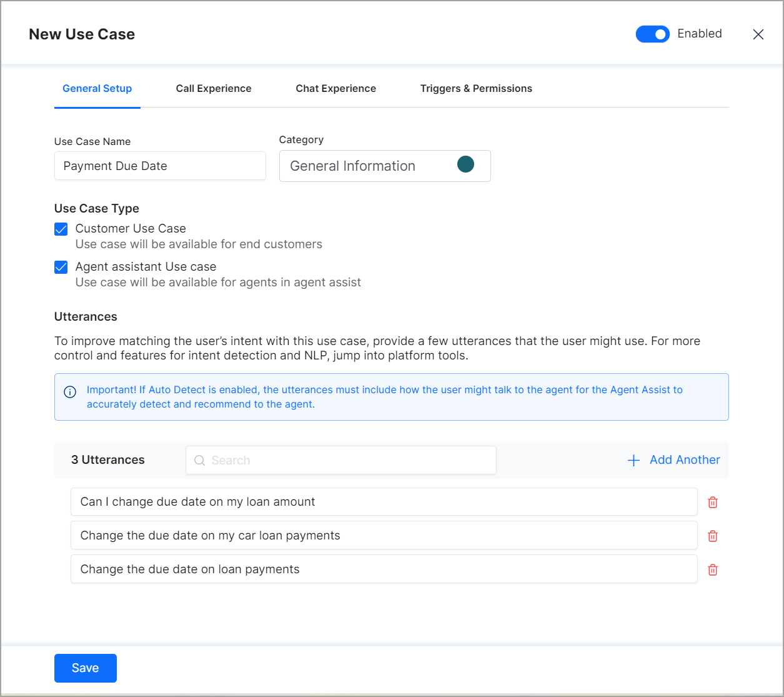
Task: Remove 'Change the due date on loan payments' utterance
Action: click(x=712, y=570)
